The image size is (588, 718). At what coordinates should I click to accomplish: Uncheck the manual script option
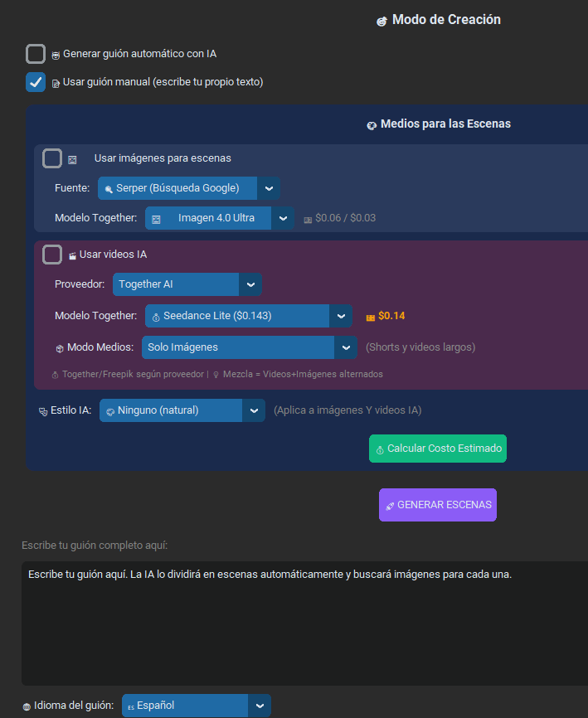click(x=36, y=82)
